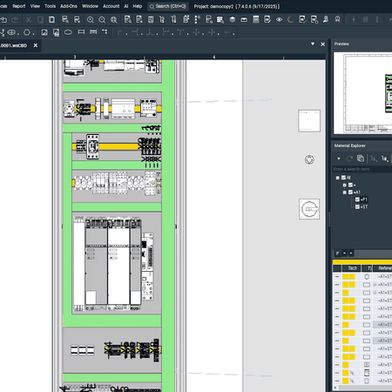The height and width of the screenshot is (392, 392).
Task: Click the Reference column header
Action: tap(383, 268)
